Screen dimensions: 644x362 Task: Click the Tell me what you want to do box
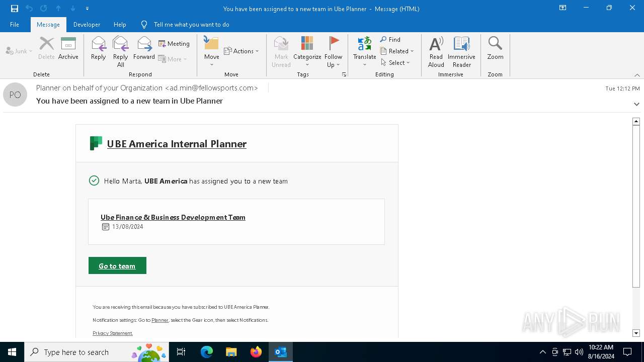pyautogui.click(x=191, y=25)
